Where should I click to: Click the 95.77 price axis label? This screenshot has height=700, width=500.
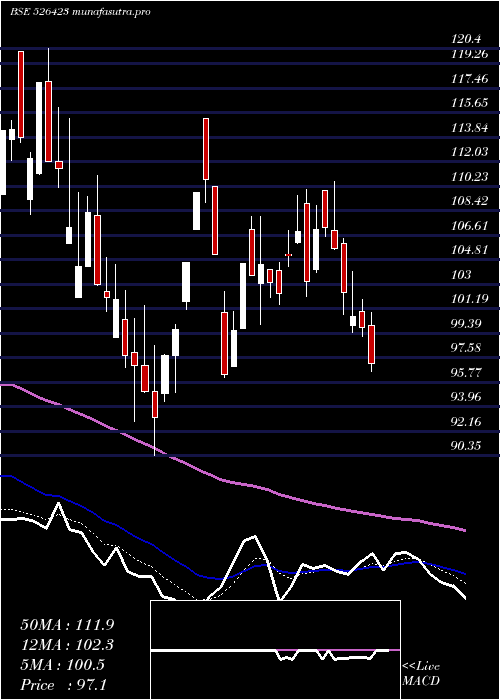467,372
